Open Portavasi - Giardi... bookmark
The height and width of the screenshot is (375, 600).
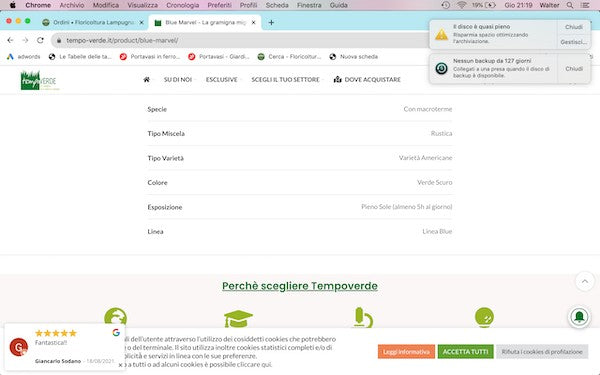(218, 57)
